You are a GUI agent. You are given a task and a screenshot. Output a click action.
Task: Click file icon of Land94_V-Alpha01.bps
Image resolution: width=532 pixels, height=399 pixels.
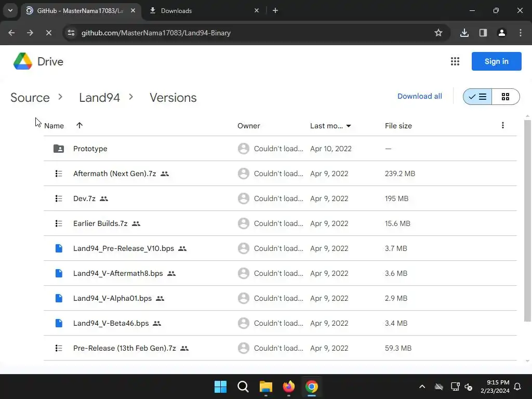point(59,298)
